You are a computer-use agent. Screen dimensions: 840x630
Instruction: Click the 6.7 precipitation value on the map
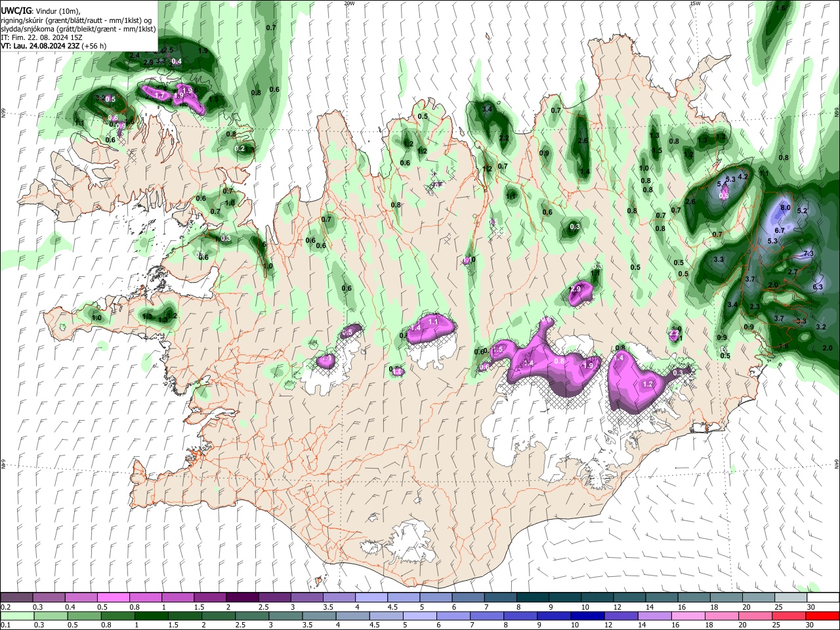point(780,230)
